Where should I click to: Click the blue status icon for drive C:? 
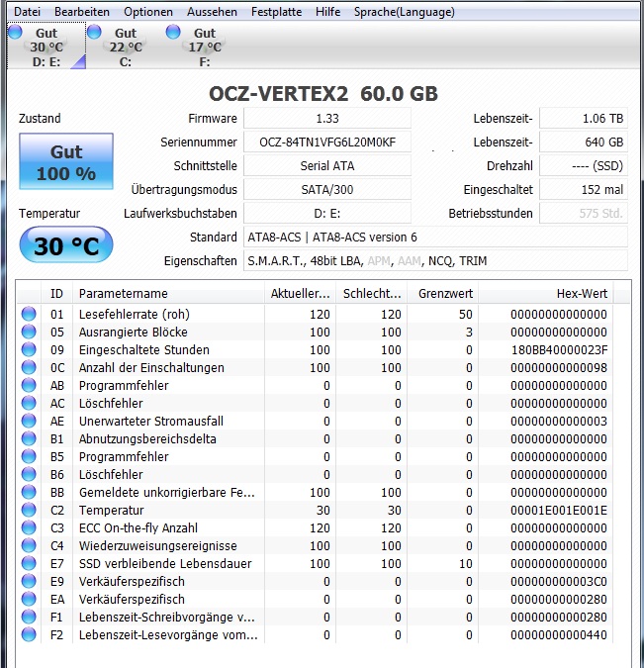click(x=94, y=32)
